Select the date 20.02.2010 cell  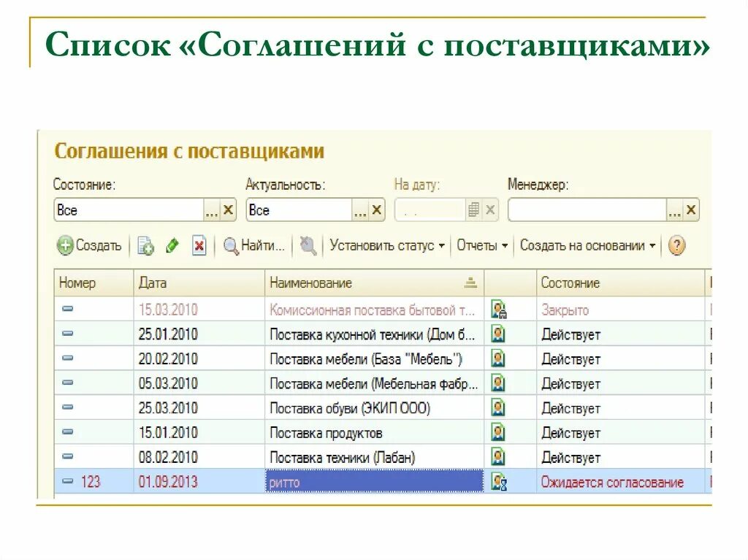click(199, 358)
